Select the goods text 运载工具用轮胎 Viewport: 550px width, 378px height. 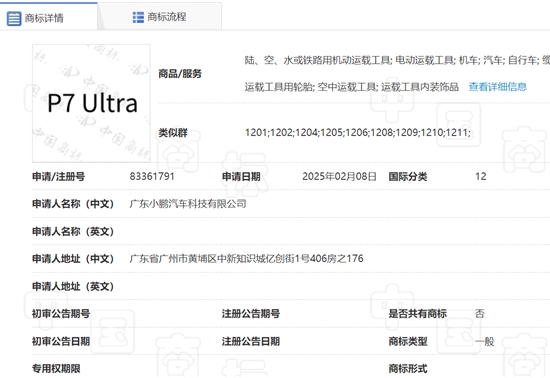click(x=279, y=87)
